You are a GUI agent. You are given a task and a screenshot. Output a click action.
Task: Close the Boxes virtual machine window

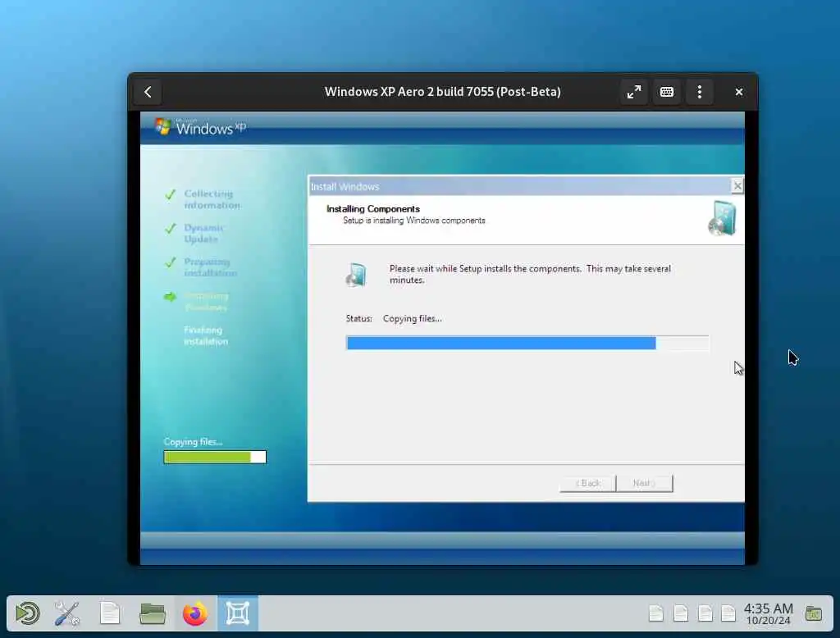[x=739, y=92]
